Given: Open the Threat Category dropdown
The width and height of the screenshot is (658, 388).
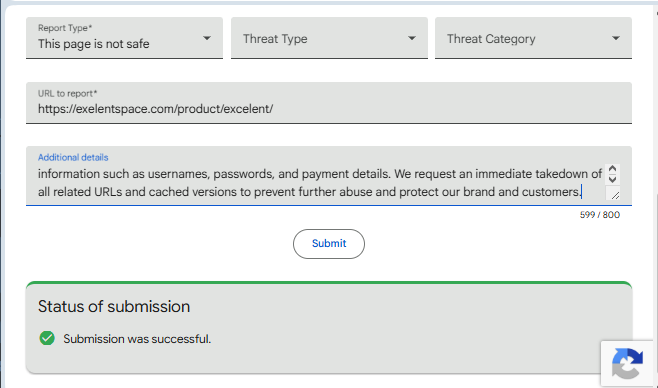Looking at the screenshot, I should (x=533, y=38).
